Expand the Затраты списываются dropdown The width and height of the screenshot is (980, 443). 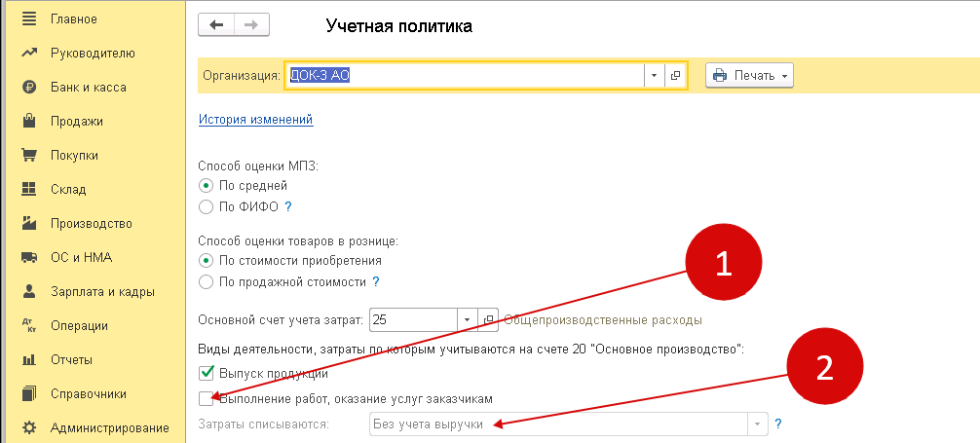(757, 425)
